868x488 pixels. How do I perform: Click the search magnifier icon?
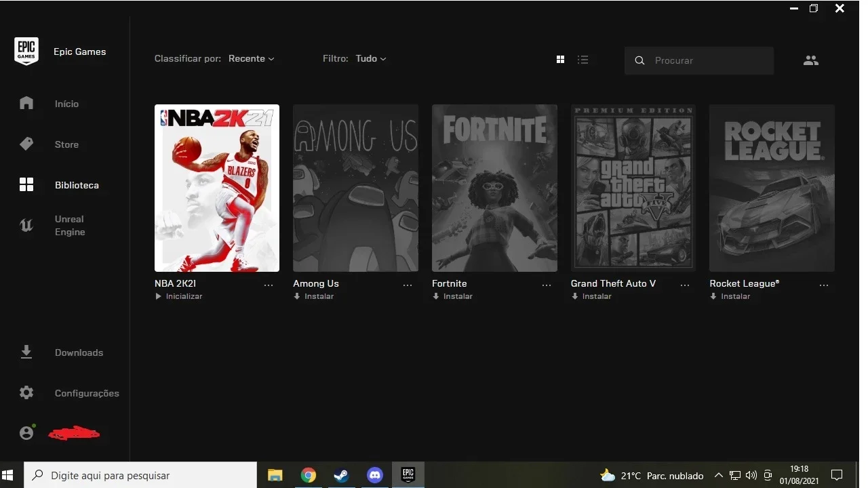pos(639,60)
